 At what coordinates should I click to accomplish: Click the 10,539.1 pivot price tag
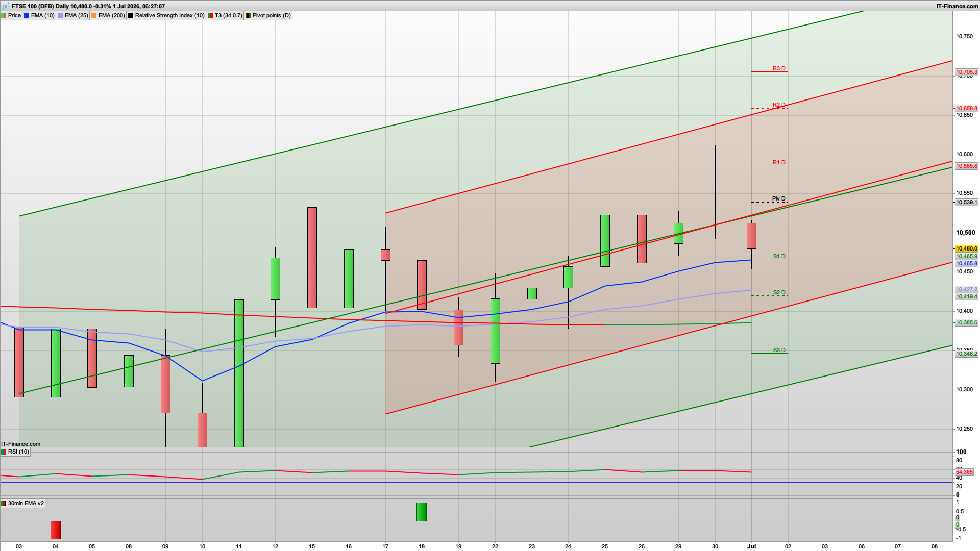tap(966, 203)
